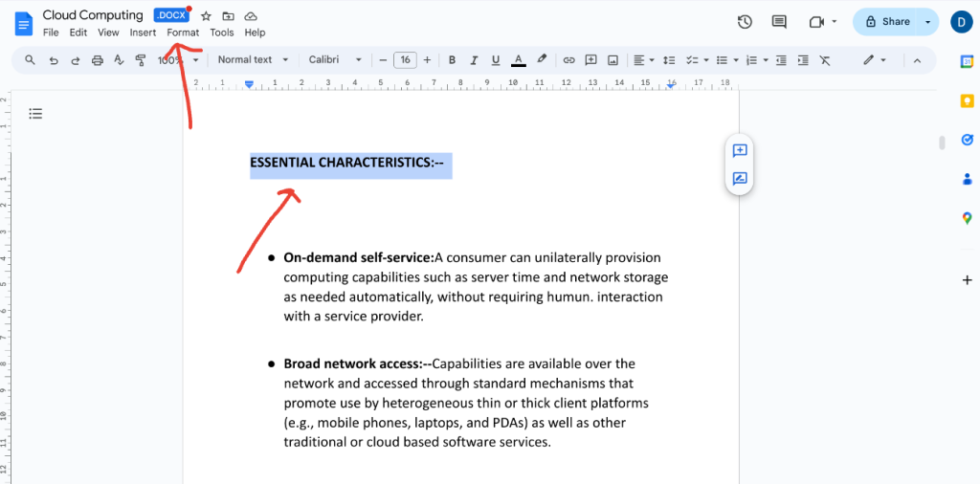980x484 pixels.
Task: Check the cloud document status icon
Action: (251, 16)
